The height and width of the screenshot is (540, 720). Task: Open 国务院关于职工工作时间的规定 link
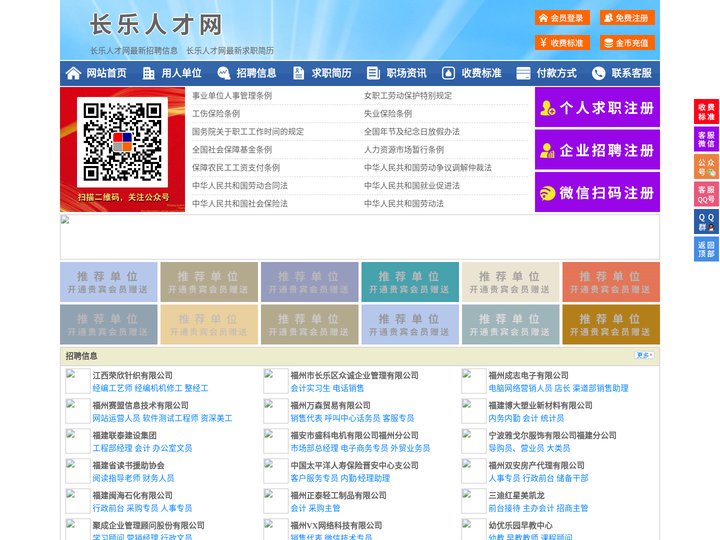click(248, 131)
